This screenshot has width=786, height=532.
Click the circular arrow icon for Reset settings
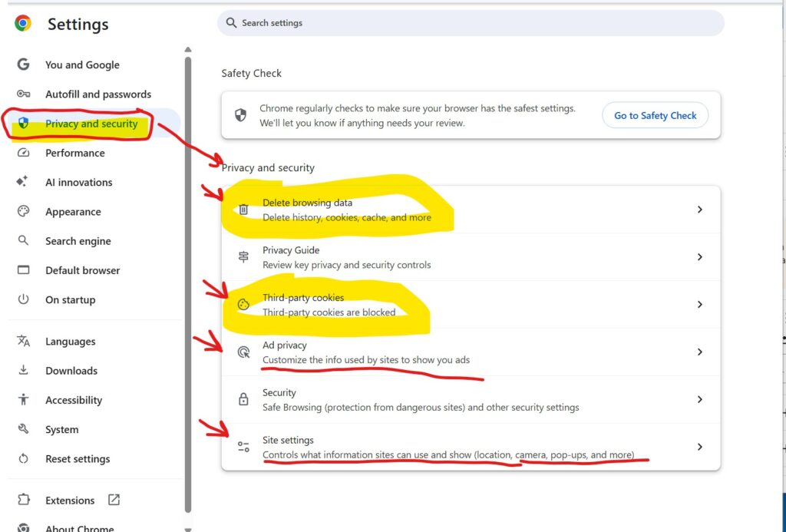23,458
